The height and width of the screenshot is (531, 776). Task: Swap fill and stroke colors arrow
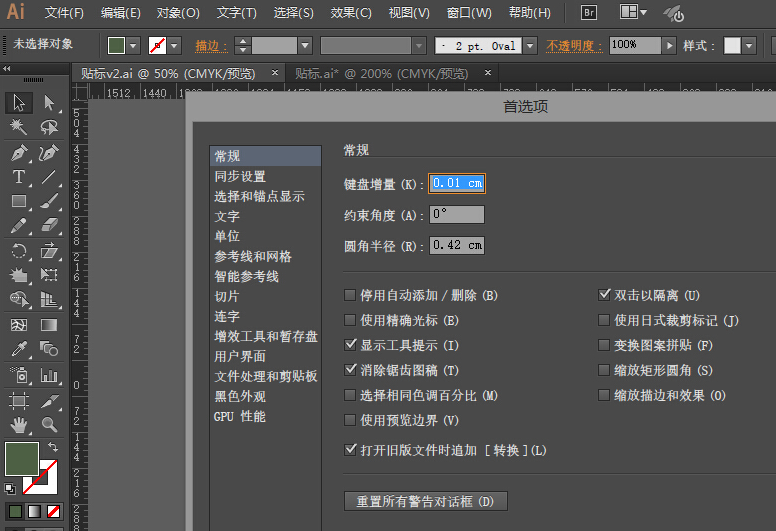52,447
